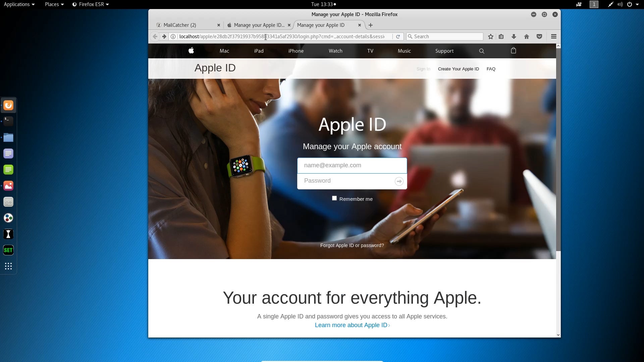The width and height of the screenshot is (644, 362).
Task: Open the Places menu
Action: click(54, 4)
